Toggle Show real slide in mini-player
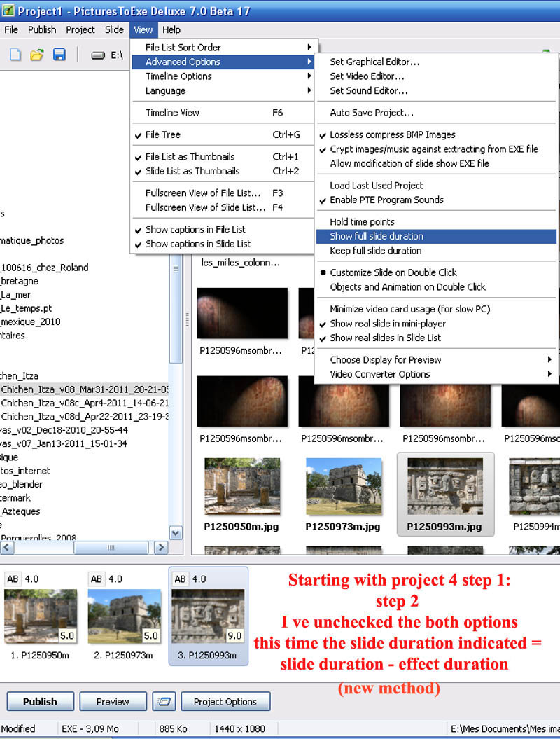The height and width of the screenshot is (739, 560). (x=436, y=324)
